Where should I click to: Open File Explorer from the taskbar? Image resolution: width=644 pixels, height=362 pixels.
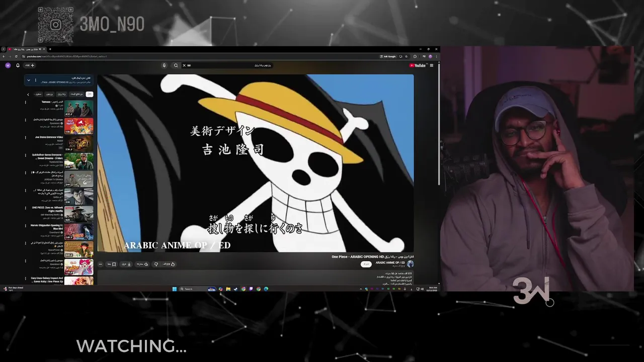click(x=228, y=289)
